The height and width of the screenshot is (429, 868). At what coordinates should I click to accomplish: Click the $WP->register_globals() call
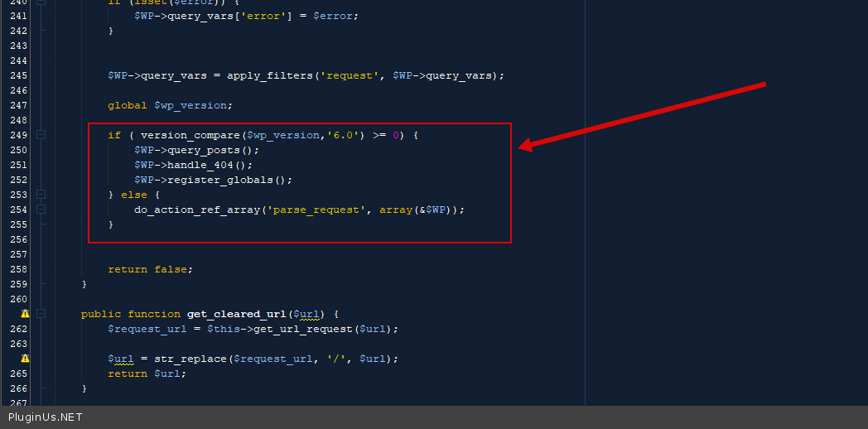(x=213, y=180)
